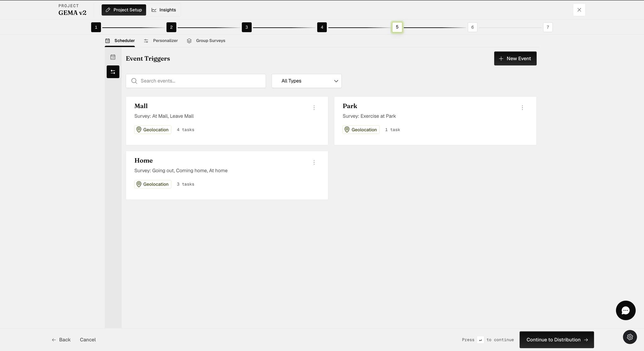
Task: Switch to the Scheduler tab
Action: (120, 41)
